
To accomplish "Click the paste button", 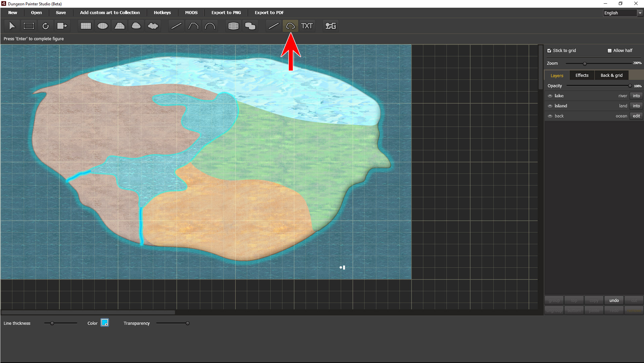I will (x=594, y=311).
